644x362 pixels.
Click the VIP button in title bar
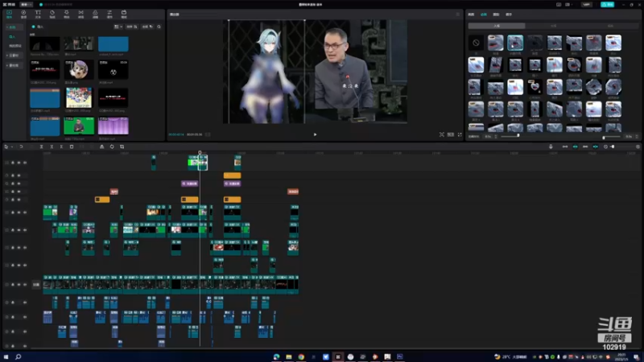(x=587, y=5)
